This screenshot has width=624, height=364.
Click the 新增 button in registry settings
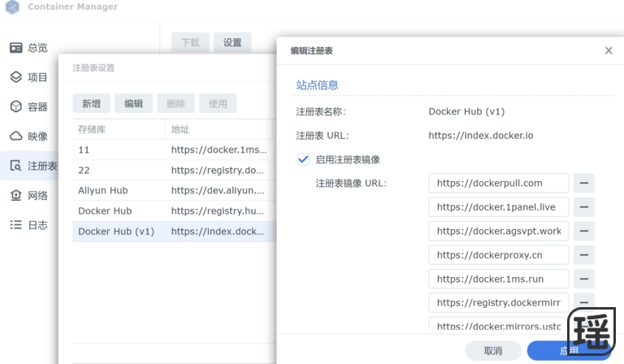point(91,103)
